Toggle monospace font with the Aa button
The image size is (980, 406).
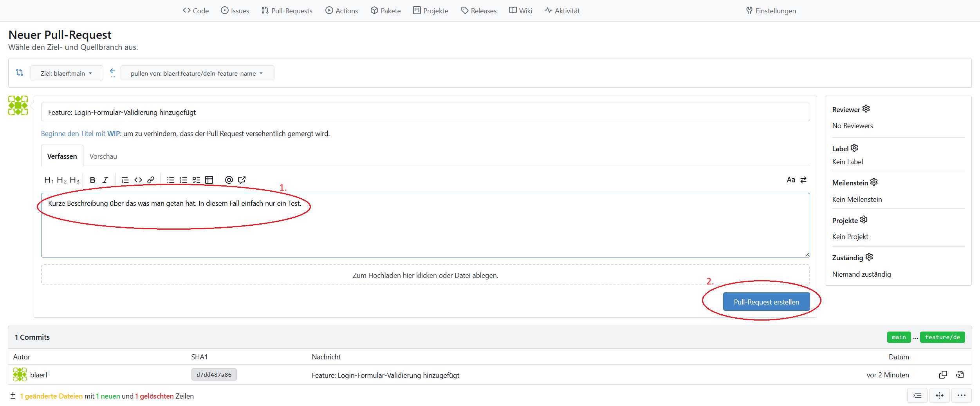790,180
